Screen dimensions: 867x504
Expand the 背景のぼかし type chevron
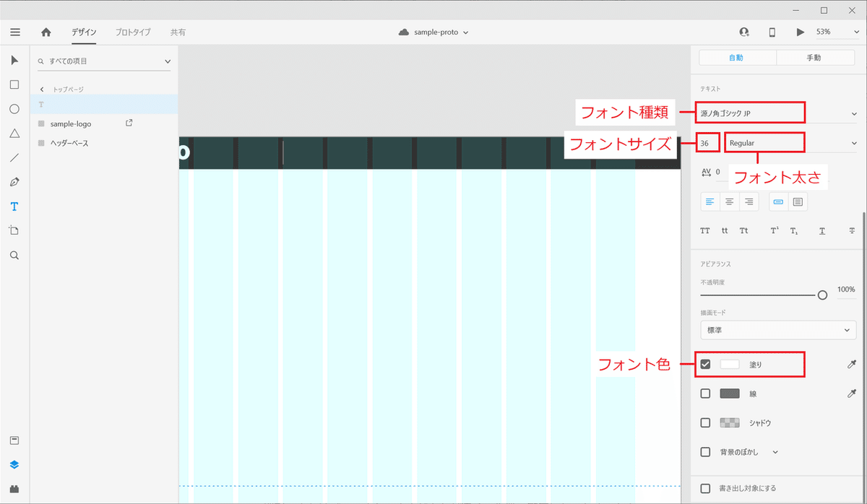[776, 452]
